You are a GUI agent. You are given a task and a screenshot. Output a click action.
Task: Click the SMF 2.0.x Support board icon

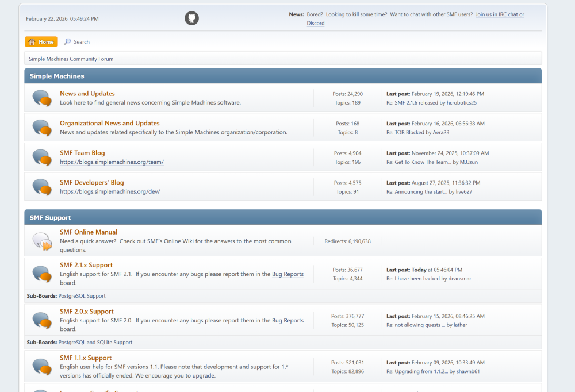tap(42, 320)
